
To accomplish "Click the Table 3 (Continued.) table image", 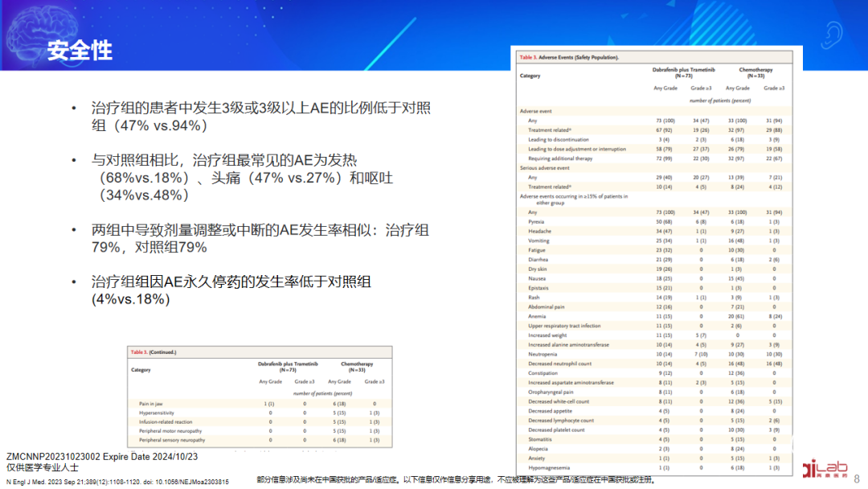I will coord(260,397).
